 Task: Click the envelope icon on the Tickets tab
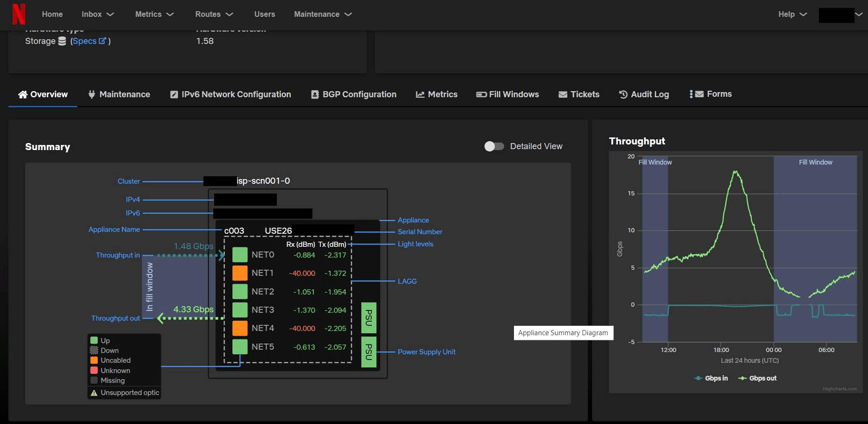[x=563, y=94]
